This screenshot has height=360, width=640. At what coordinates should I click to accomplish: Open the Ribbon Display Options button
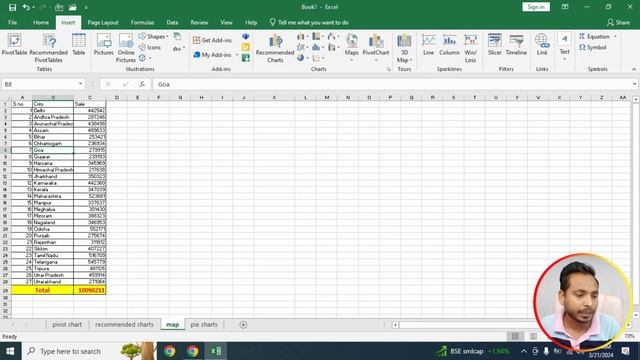coord(565,7)
